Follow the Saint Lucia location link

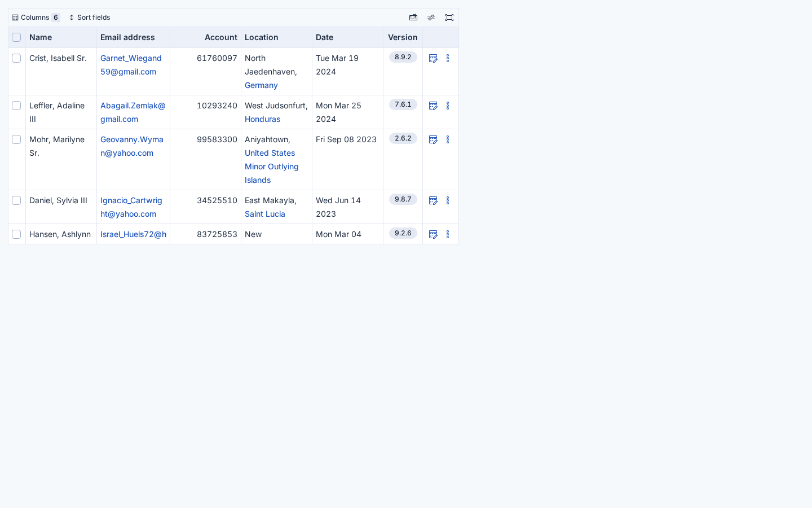coord(265,214)
